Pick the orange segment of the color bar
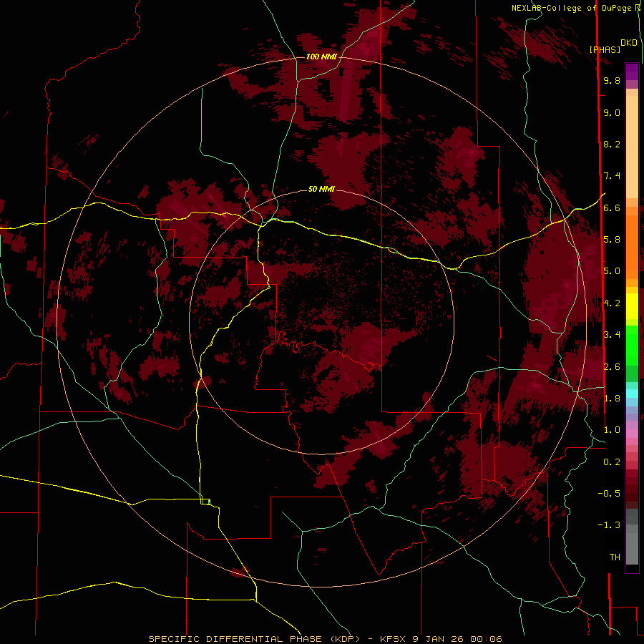The image size is (644, 644). coord(632,246)
